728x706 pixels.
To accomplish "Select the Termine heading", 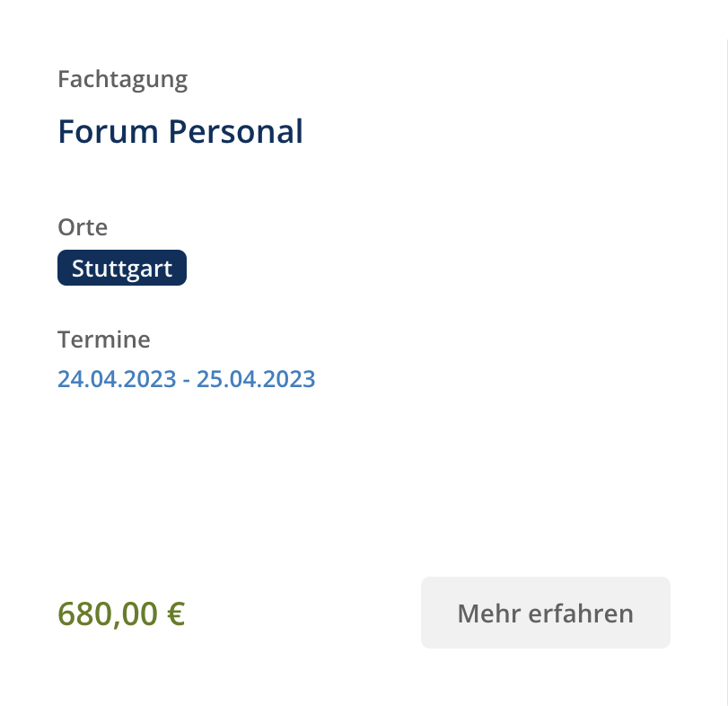I will click(104, 340).
